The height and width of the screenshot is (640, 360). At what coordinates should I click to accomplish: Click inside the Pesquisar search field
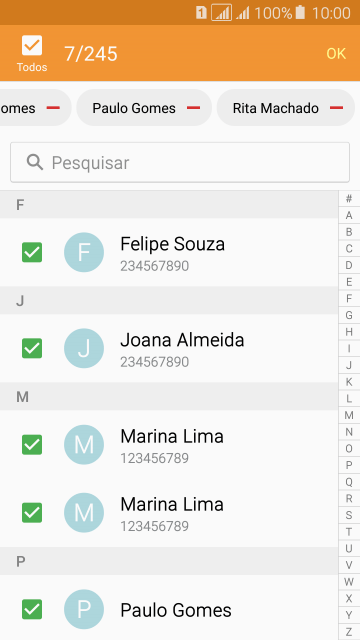point(180,162)
